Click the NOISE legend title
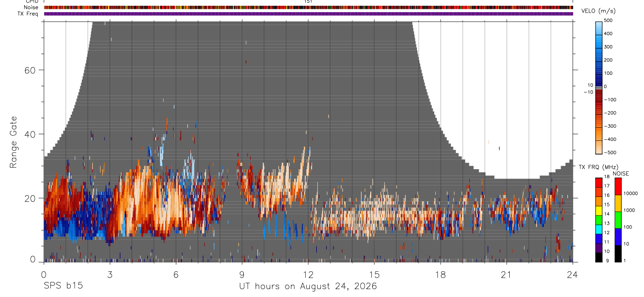Image resolution: width=644 pixels, height=297 pixels. [621, 174]
